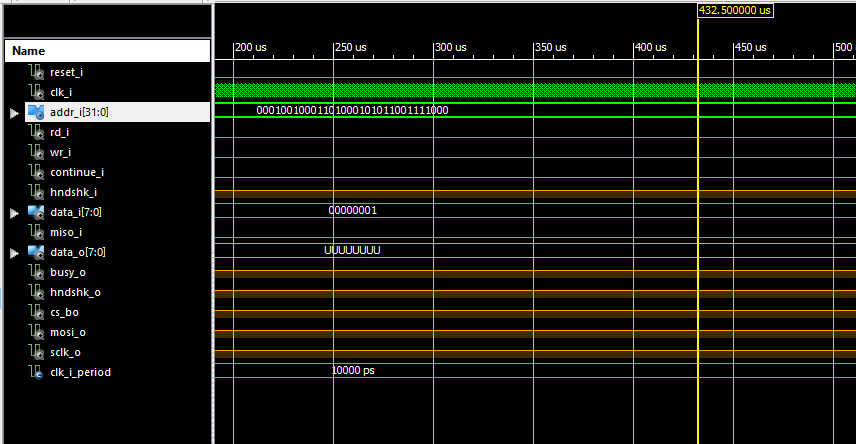Select the data_o[7:0] signal name
This screenshot has width=856, height=444.
[x=78, y=252]
